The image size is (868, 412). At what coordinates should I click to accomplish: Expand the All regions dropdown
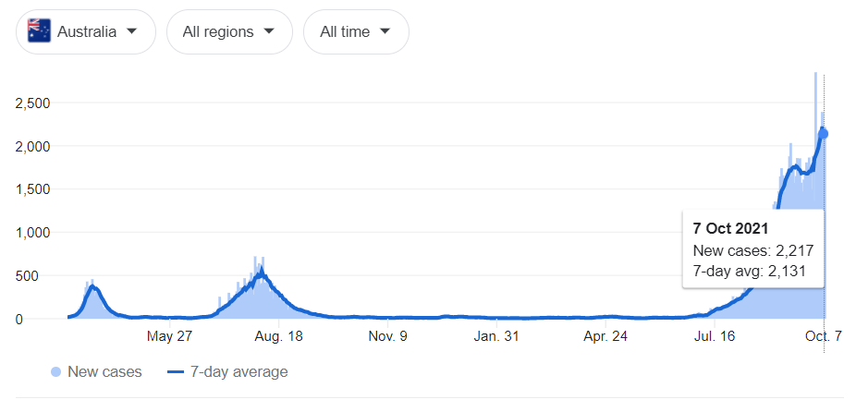pyautogui.click(x=229, y=31)
